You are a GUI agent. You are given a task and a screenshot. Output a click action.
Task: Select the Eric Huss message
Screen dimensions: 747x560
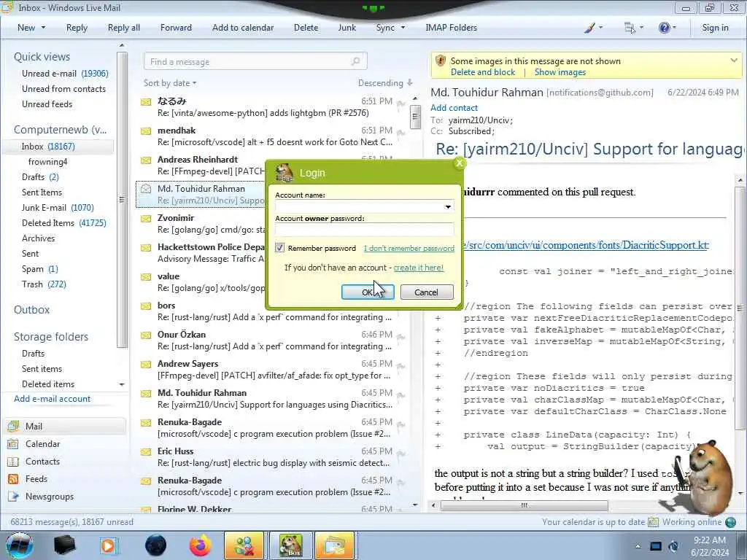point(274,457)
